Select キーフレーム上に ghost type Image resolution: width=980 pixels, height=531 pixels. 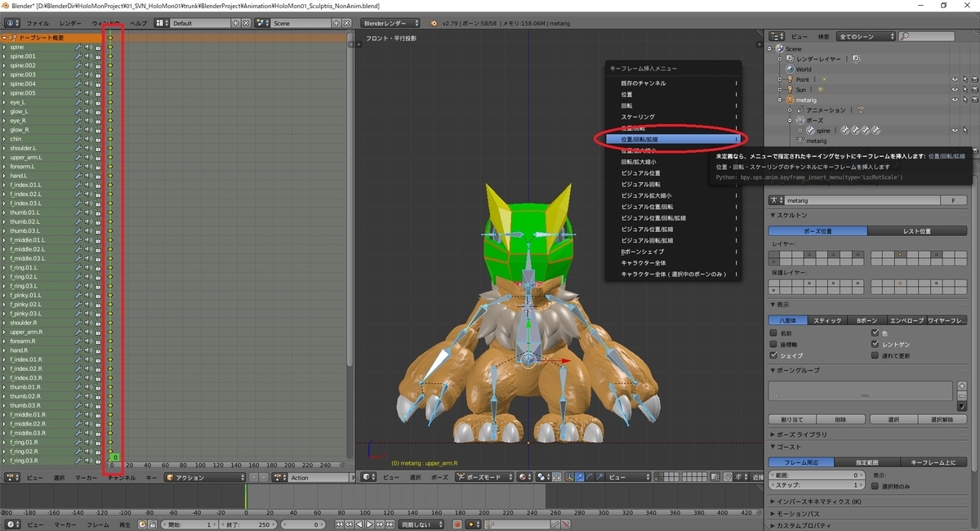pyautogui.click(x=933, y=462)
